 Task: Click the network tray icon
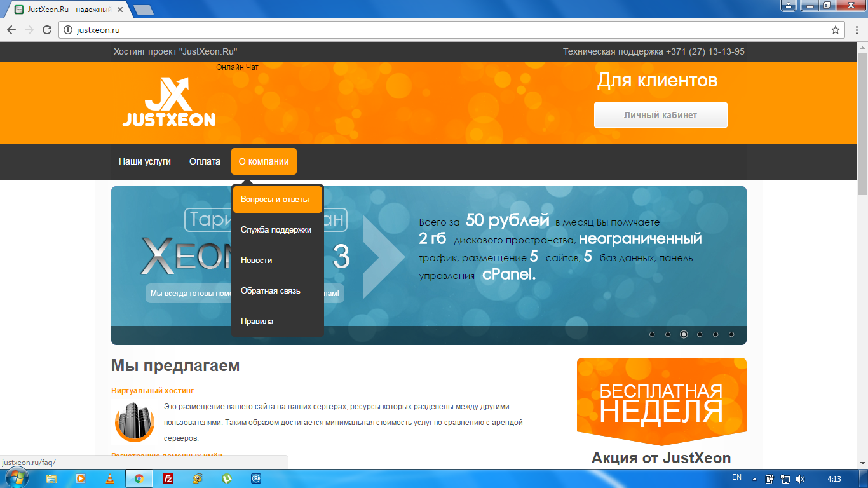click(785, 479)
